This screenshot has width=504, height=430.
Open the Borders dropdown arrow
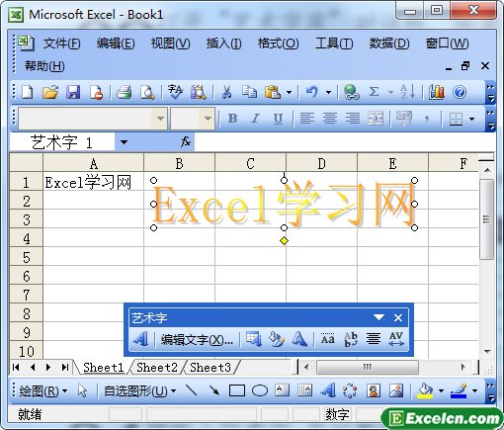click(472, 119)
